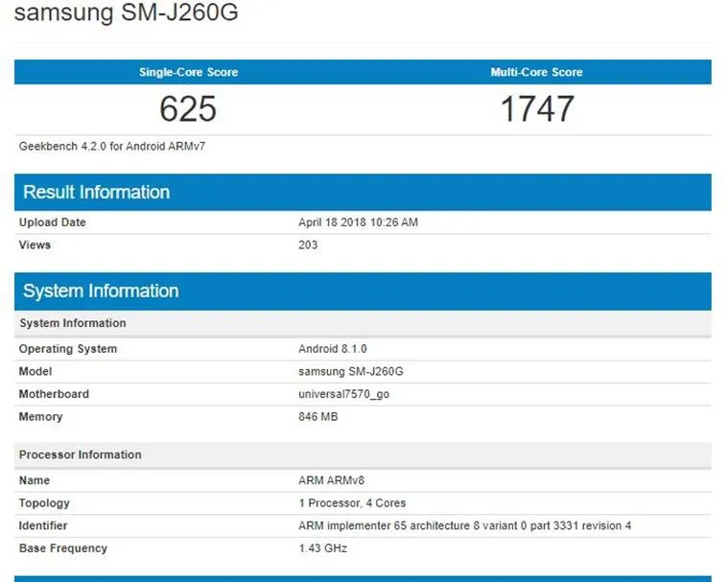Screen dimensions: 728x582
Task: Select the Single-Core Score header
Action: point(189,72)
